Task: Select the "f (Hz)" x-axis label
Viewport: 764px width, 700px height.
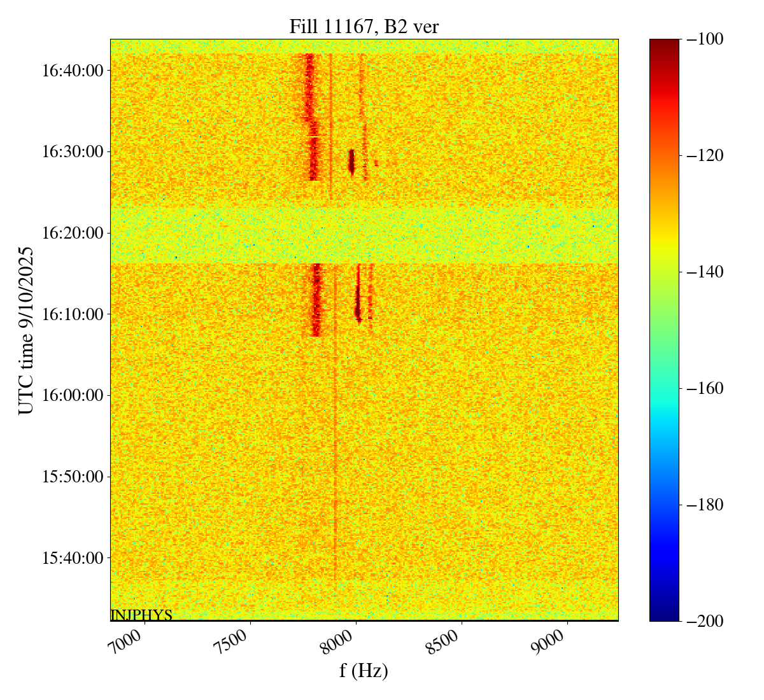Action: (364, 670)
